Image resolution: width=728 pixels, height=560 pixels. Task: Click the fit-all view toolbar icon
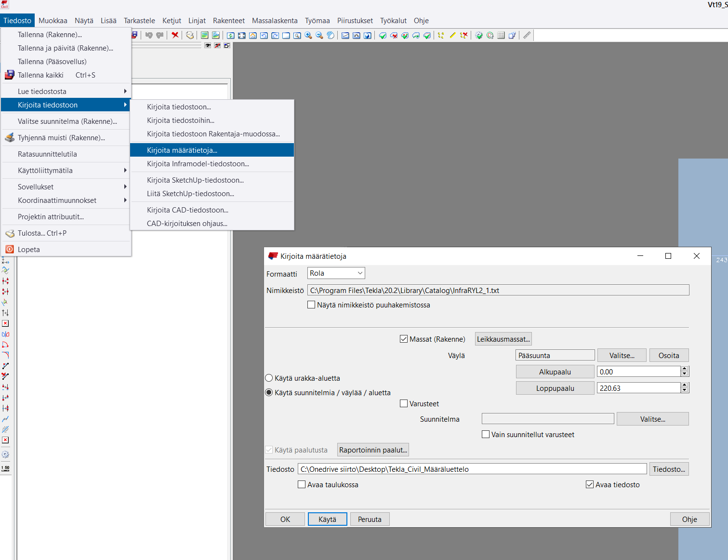[x=242, y=35]
